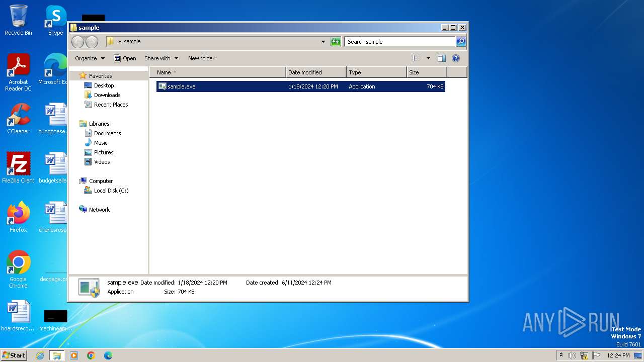This screenshot has width=644, height=362.
Task: Click the Windows Explorer taskbar icon
Action: coord(57,355)
